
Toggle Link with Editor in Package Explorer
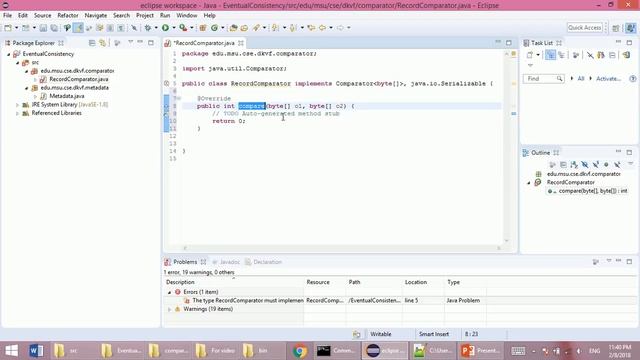[x=102, y=43]
